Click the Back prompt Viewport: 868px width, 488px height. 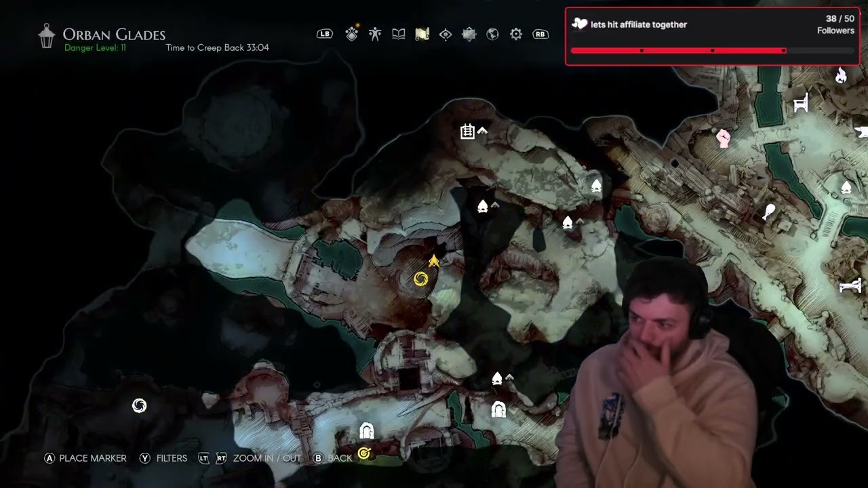[x=333, y=458]
